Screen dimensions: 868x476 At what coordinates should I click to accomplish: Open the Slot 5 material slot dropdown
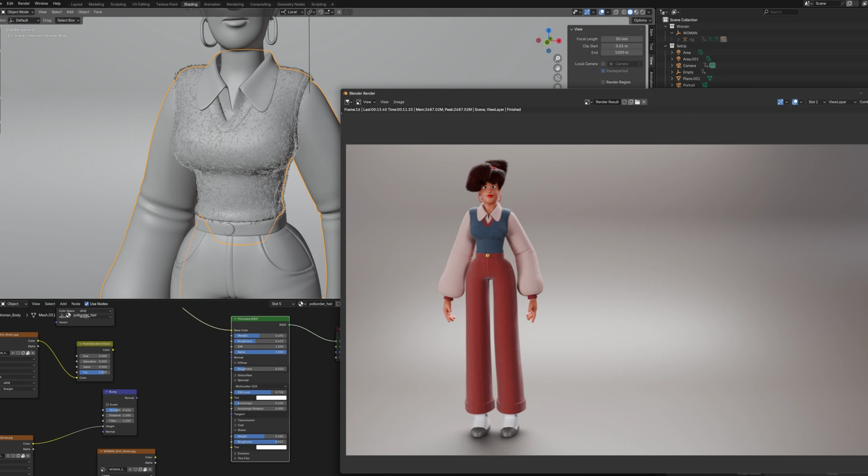tap(283, 304)
